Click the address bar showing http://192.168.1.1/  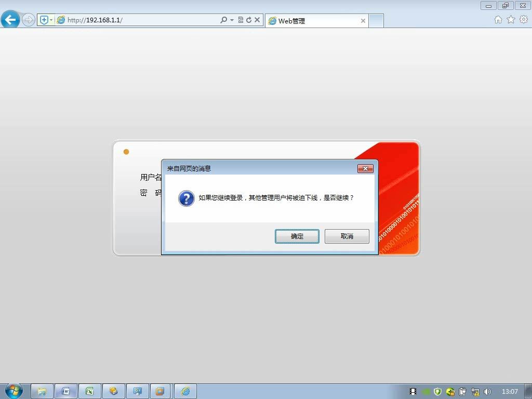point(137,20)
